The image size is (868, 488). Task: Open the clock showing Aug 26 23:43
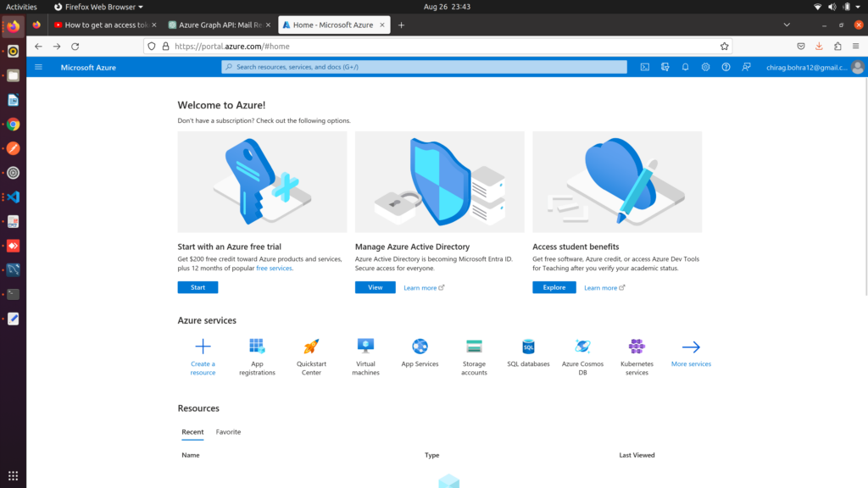[447, 7]
